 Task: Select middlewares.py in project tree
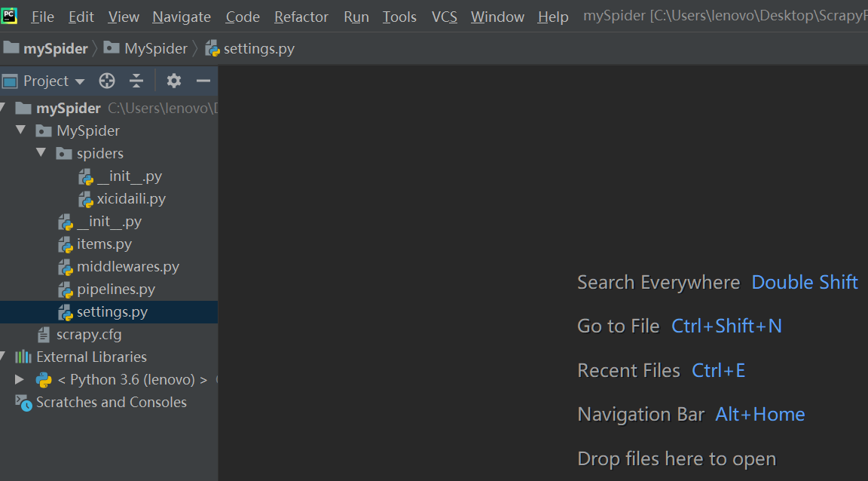tap(128, 267)
